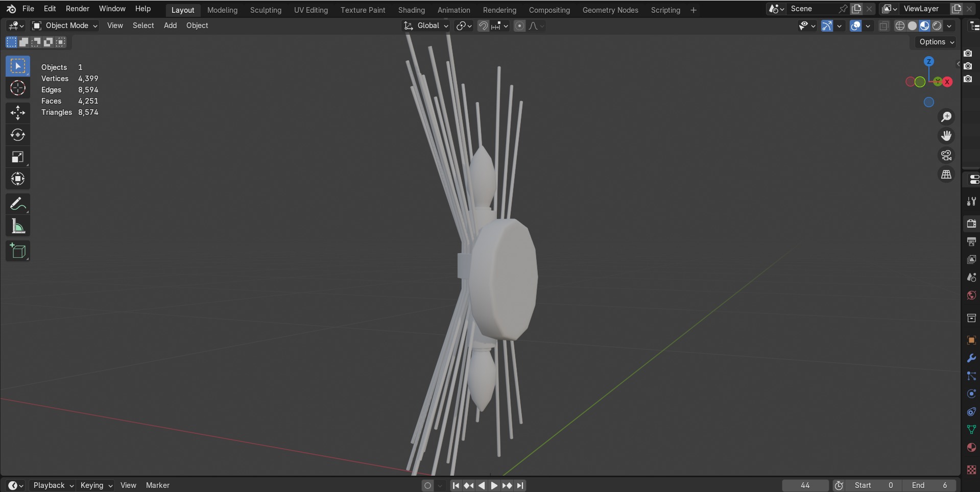Activate the combined Transform tool
980x492 pixels.
coord(18,179)
